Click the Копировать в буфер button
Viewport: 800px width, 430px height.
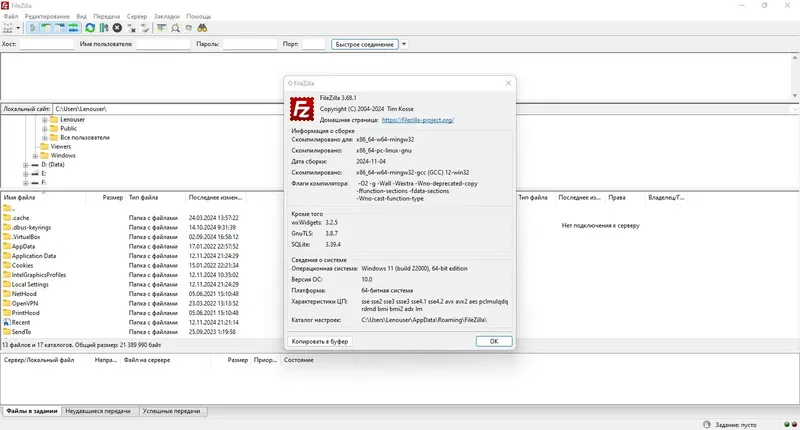320,341
